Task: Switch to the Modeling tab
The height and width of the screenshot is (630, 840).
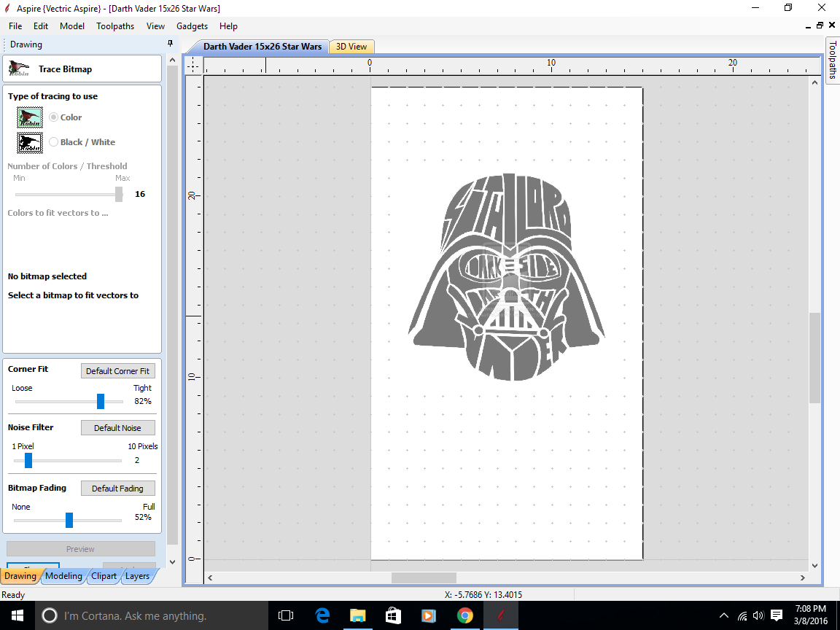Action: pos(63,575)
